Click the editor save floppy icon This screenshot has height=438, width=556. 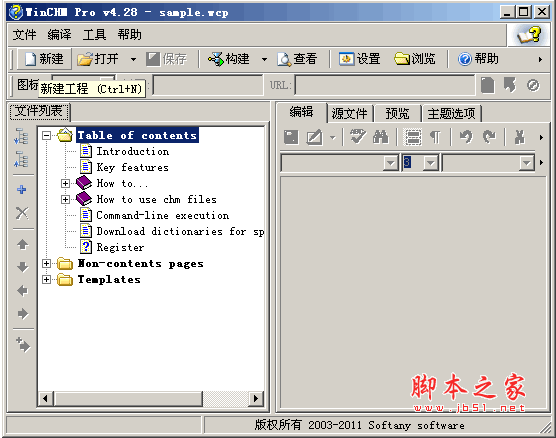click(291, 137)
